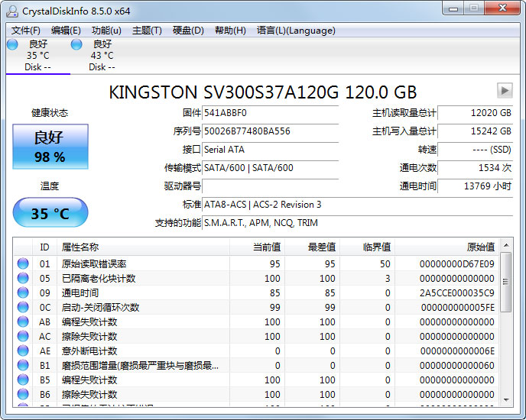Click host writes total value 15242 GB

pos(476,131)
